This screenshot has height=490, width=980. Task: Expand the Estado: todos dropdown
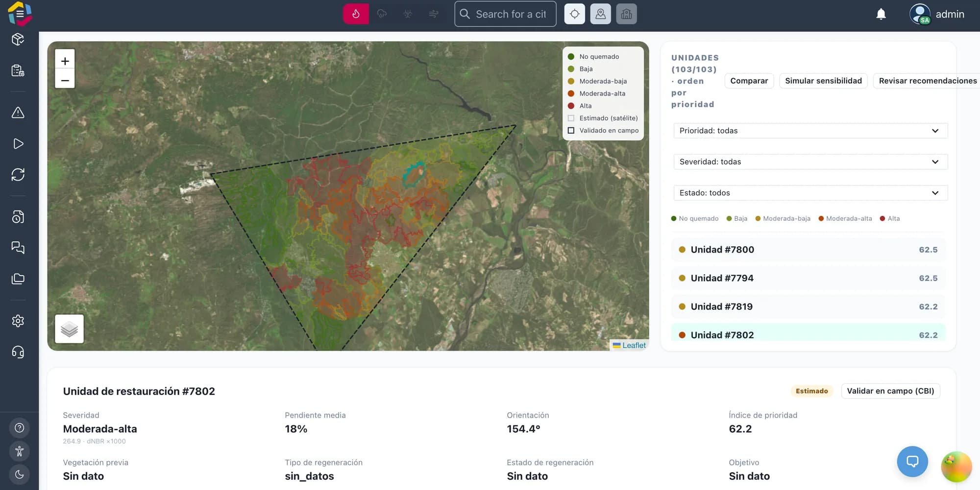click(810, 193)
